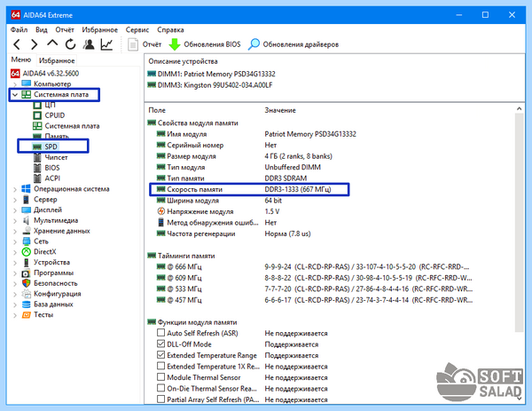This screenshot has width=532, height=411.
Task: Click the DirectX Xbox icon
Action: pyautogui.click(x=26, y=252)
